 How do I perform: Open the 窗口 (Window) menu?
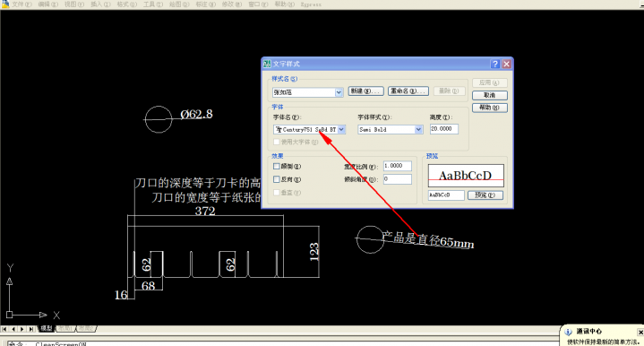258,4
